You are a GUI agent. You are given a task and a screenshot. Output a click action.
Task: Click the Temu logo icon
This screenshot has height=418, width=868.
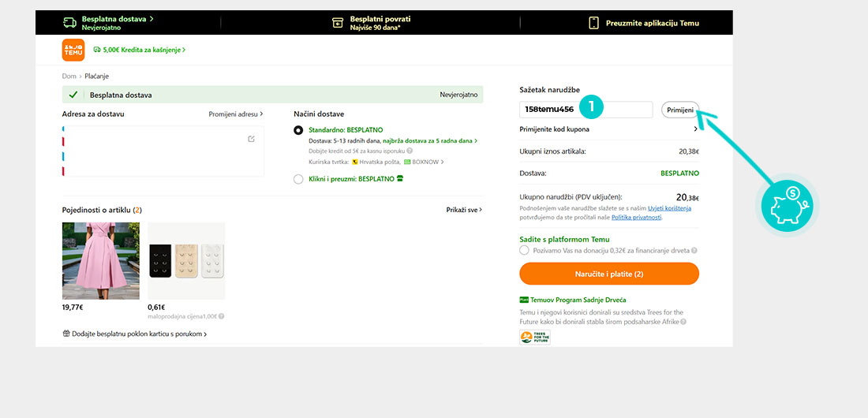click(73, 50)
